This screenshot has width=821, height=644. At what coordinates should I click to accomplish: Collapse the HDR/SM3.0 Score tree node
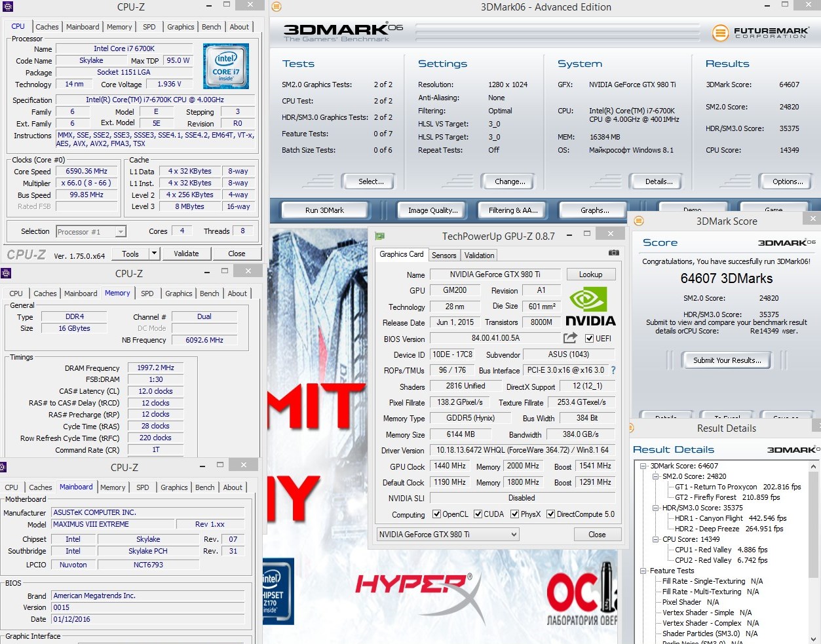pyautogui.click(x=655, y=508)
